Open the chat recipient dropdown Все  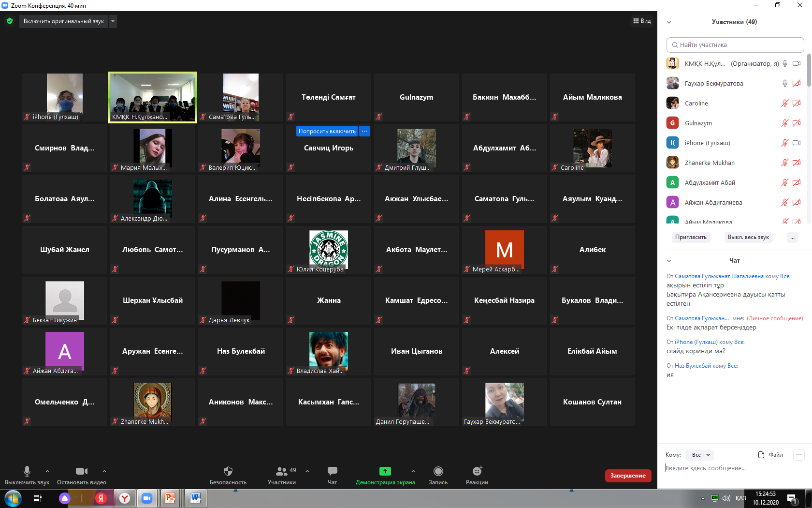[701, 455]
